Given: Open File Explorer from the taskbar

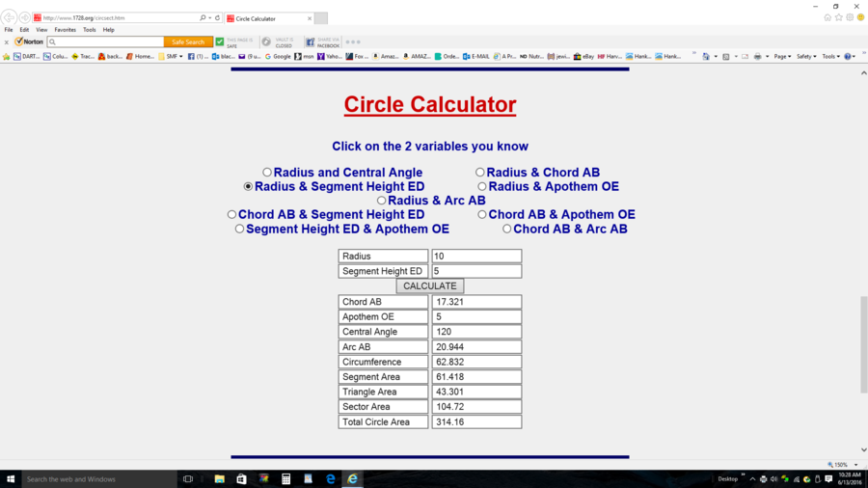Looking at the screenshot, I should pos(219,478).
